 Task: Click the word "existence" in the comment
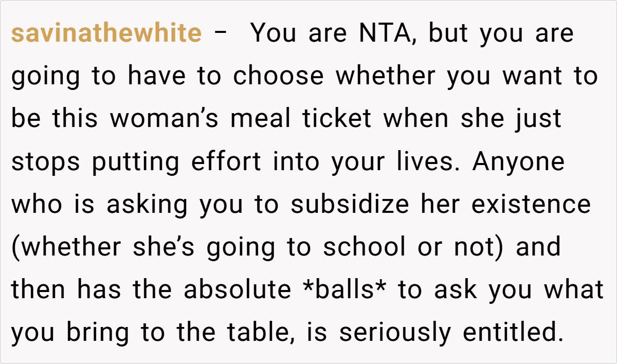coord(531,205)
